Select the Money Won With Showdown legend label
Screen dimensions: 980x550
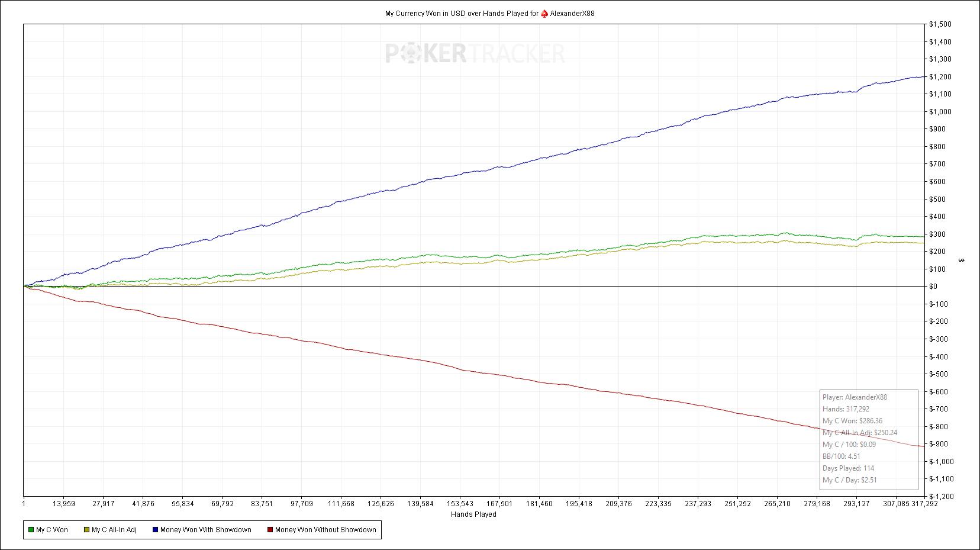(x=205, y=530)
